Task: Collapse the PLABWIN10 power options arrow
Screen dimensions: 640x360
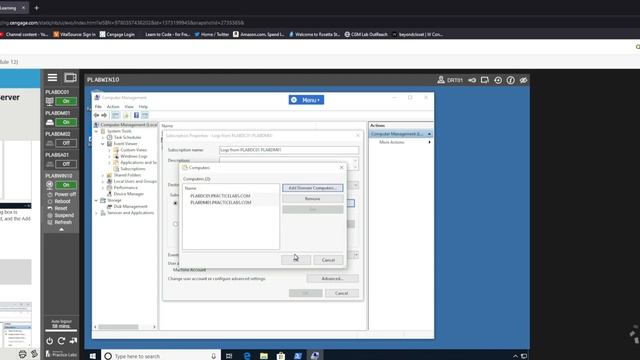Action: [61, 229]
